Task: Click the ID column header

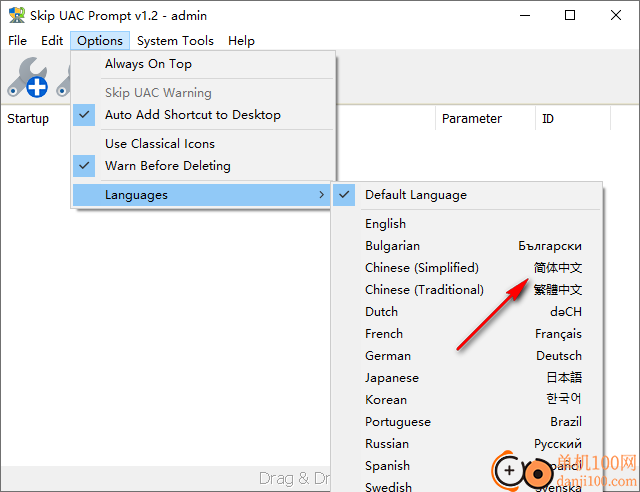Action: coord(573,119)
